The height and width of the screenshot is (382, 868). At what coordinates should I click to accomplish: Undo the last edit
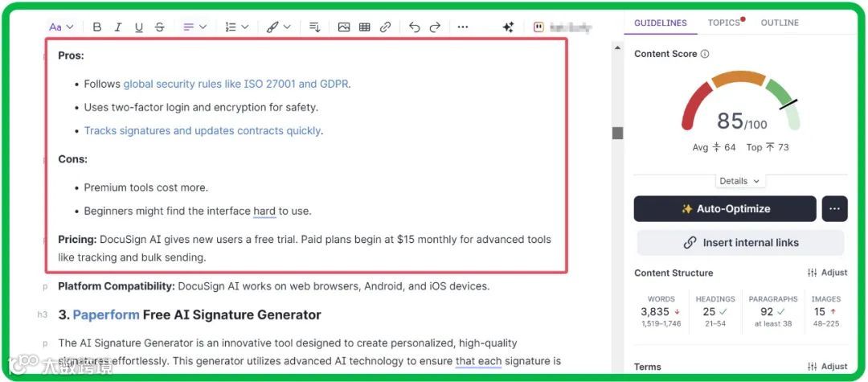click(x=414, y=27)
